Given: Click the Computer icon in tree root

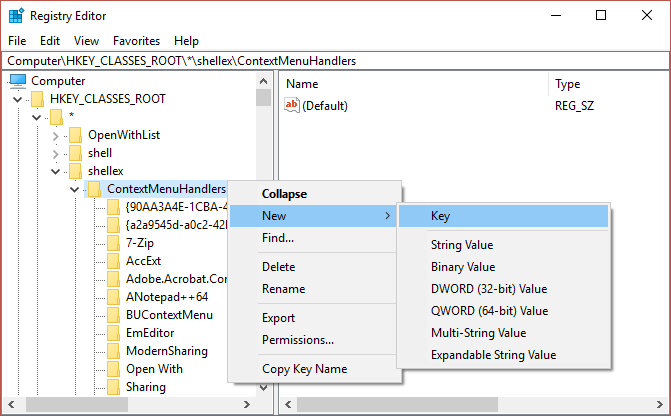Looking at the screenshot, I should pos(18,81).
